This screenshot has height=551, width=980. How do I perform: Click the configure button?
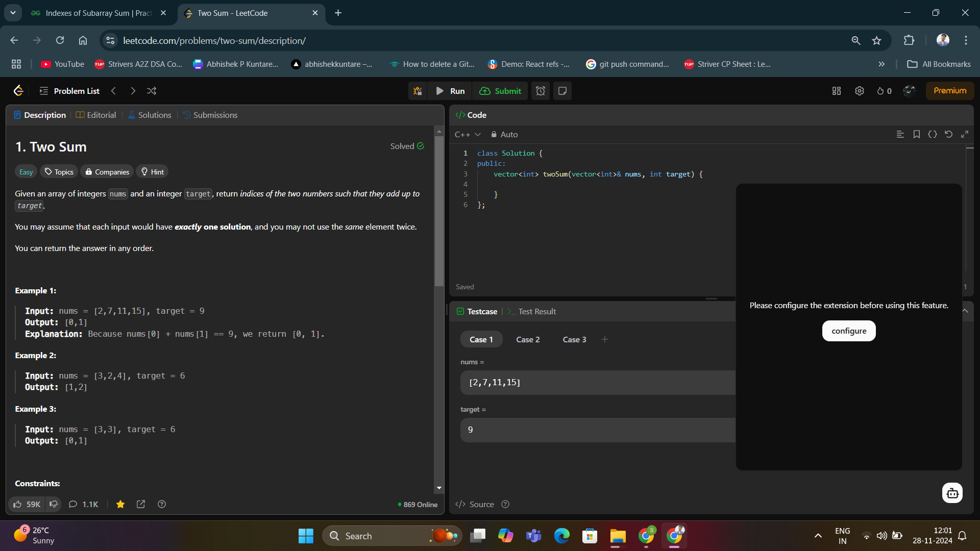(849, 331)
